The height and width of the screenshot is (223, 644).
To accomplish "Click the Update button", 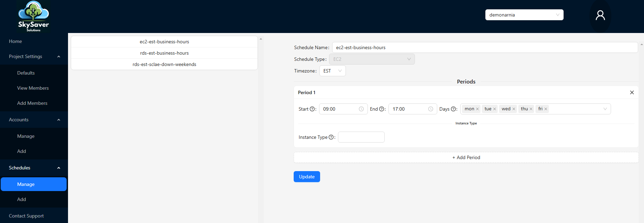I will [x=307, y=177].
